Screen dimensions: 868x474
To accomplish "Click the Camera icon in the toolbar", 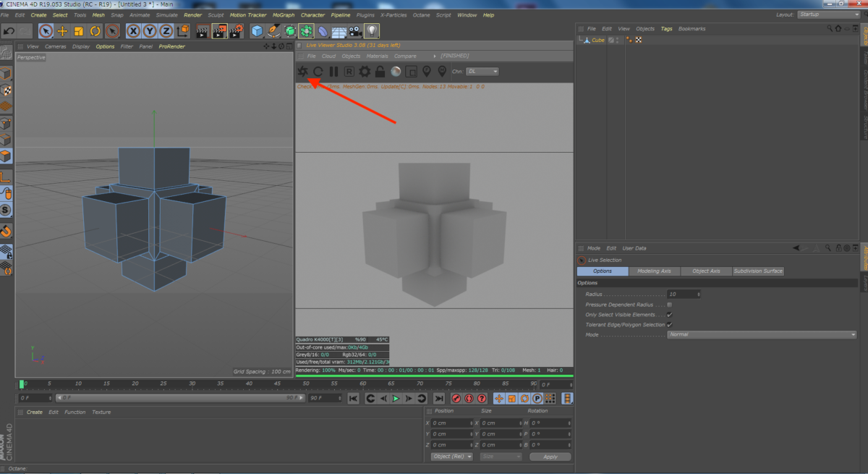I will [354, 30].
